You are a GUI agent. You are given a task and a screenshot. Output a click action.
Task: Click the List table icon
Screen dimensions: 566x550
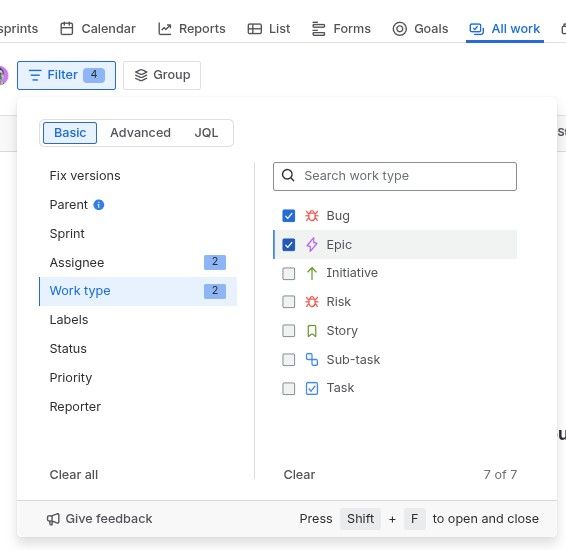click(254, 29)
